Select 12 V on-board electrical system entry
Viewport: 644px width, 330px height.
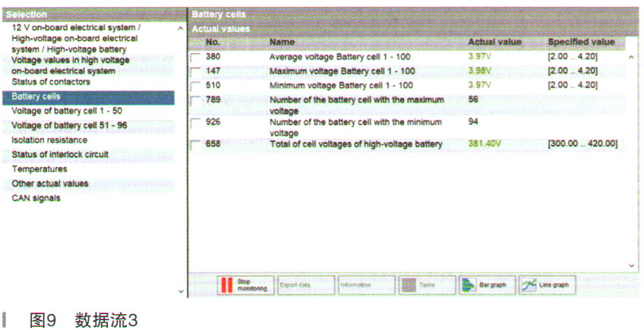tap(76, 39)
